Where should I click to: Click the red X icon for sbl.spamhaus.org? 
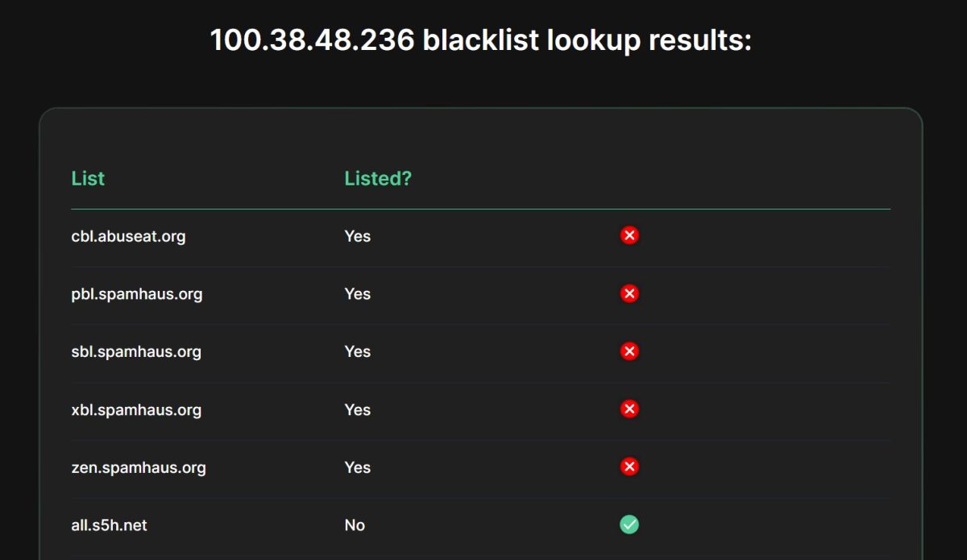(629, 351)
